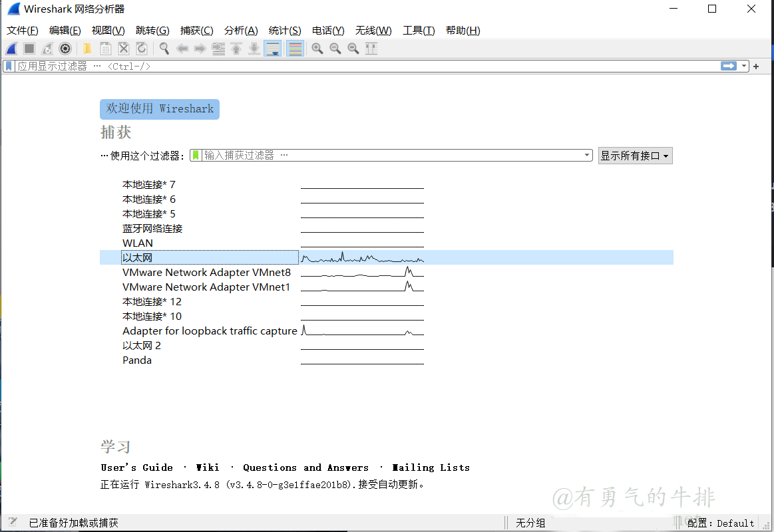This screenshot has width=774, height=532.
Task: Expand the capture filter dropdown arrow
Action: click(x=586, y=155)
